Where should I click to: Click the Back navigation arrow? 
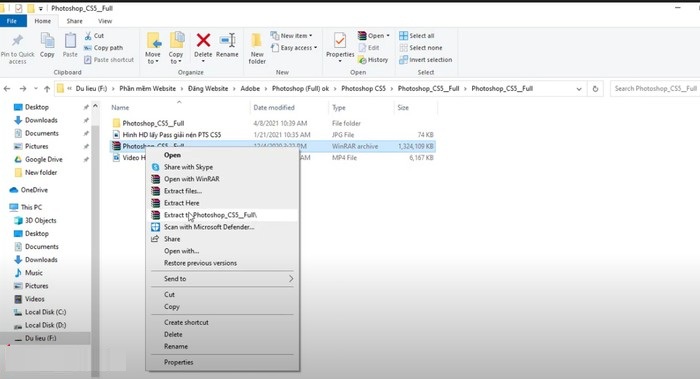click(7, 89)
